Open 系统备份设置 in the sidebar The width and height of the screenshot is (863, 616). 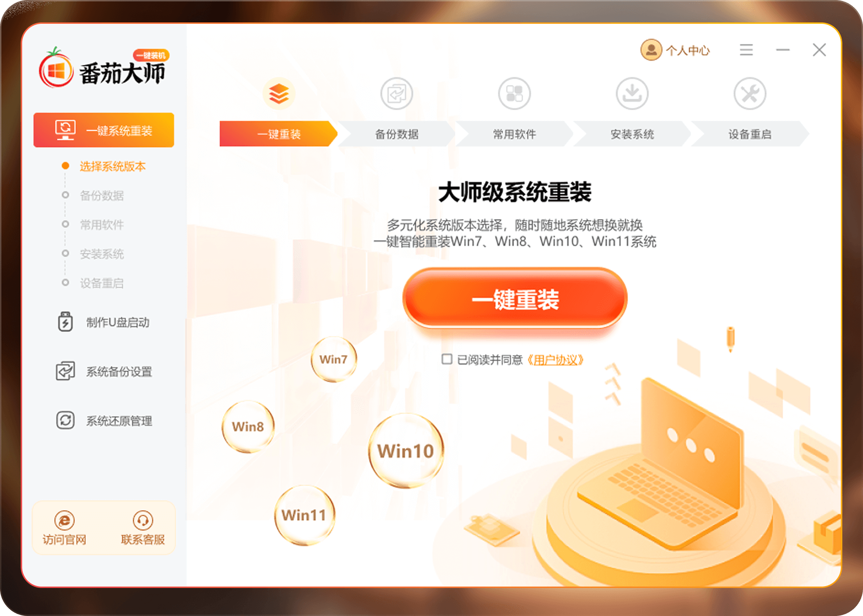click(x=104, y=371)
